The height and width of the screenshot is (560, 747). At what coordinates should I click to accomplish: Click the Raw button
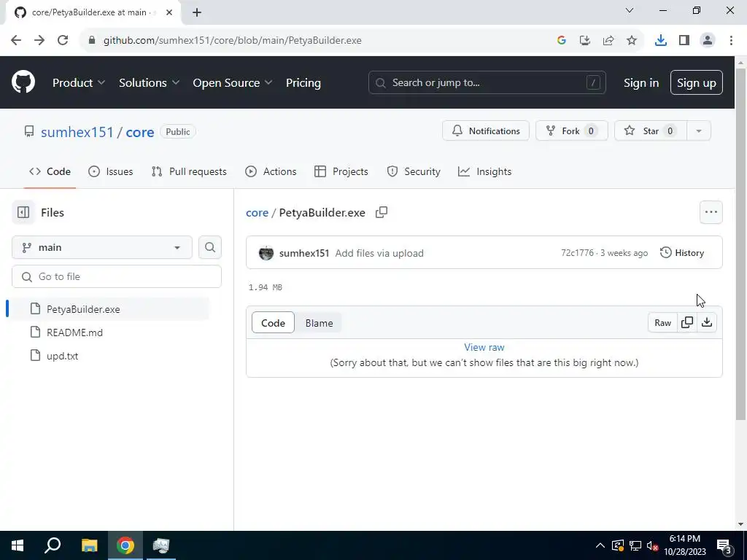662,322
